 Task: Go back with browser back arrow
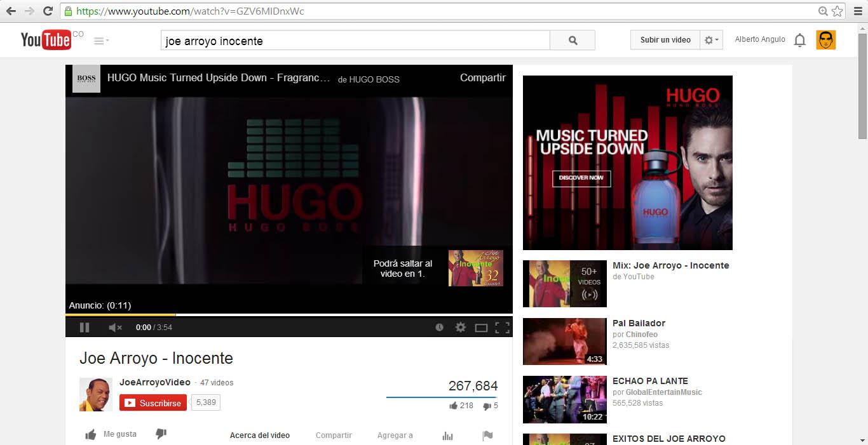[x=11, y=11]
